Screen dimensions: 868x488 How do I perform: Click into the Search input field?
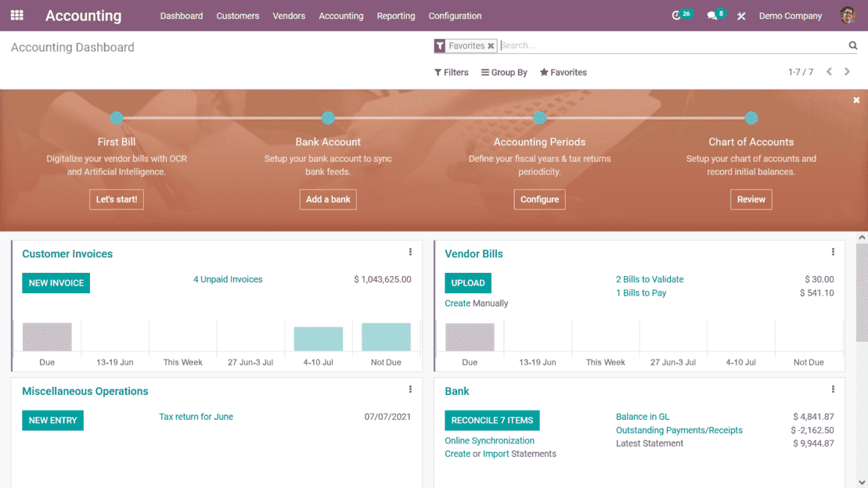pos(672,45)
